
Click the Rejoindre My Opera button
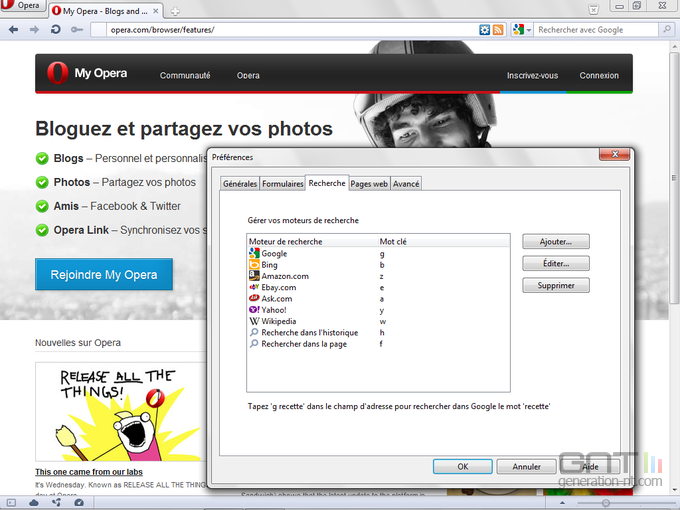click(104, 274)
